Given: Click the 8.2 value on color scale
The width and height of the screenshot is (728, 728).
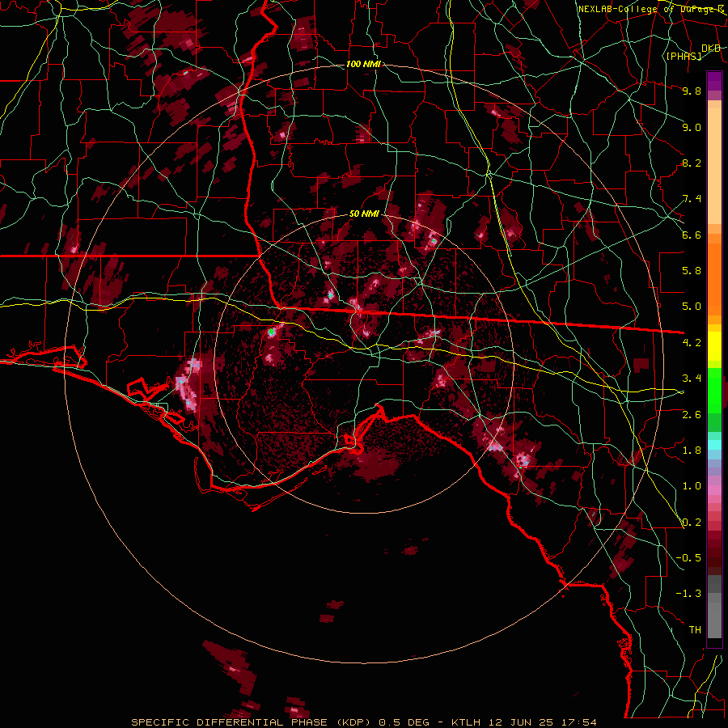Looking at the screenshot, I should point(692,163).
